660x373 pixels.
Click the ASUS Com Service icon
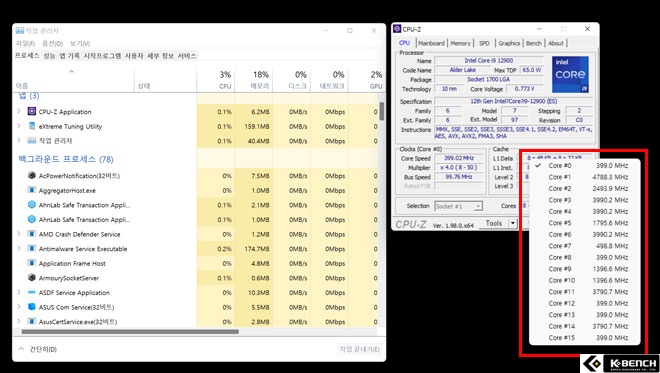point(32,307)
